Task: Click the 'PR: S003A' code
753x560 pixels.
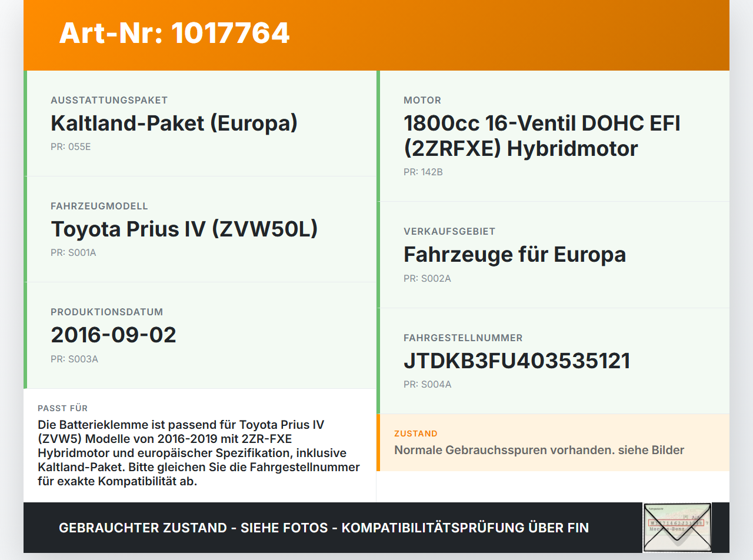Action: tap(74, 358)
